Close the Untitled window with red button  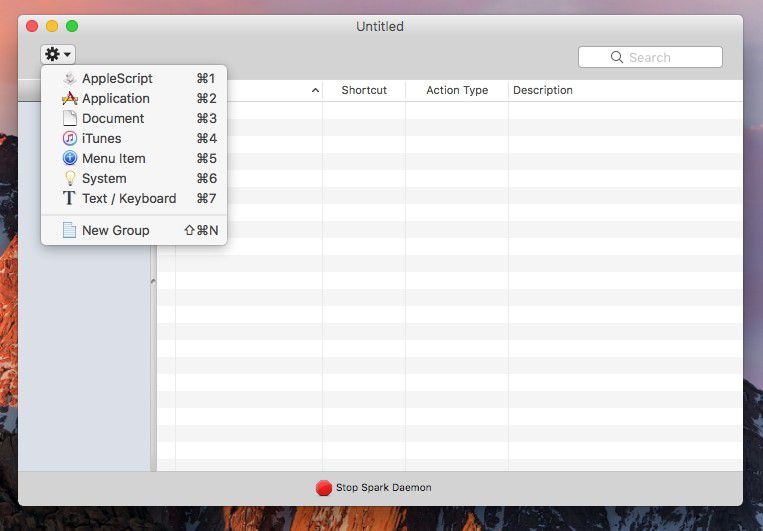pos(32,26)
